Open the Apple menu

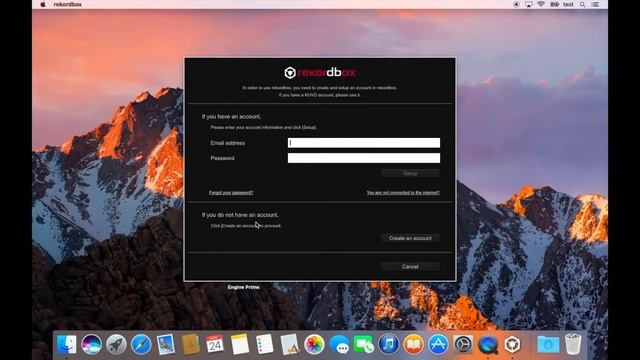pyautogui.click(x=43, y=4)
